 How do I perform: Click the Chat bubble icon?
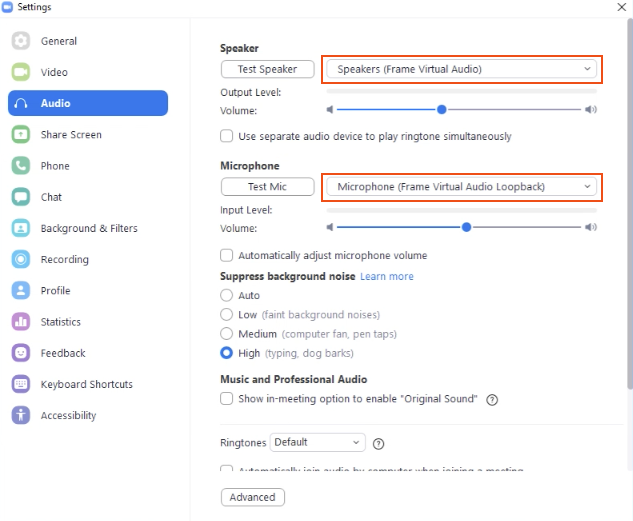tap(21, 197)
